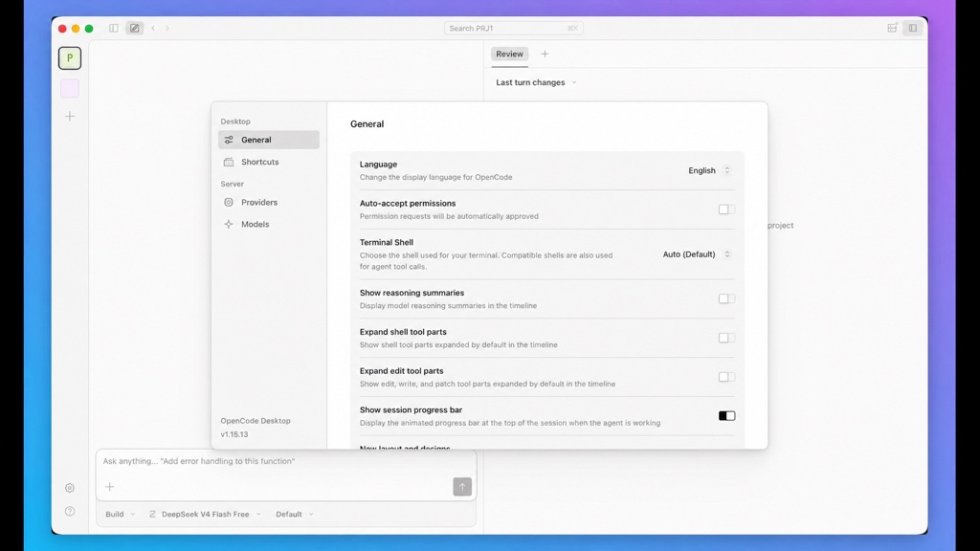This screenshot has height=551, width=980.
Task: Open General settings section
Action: coord(269,140)
